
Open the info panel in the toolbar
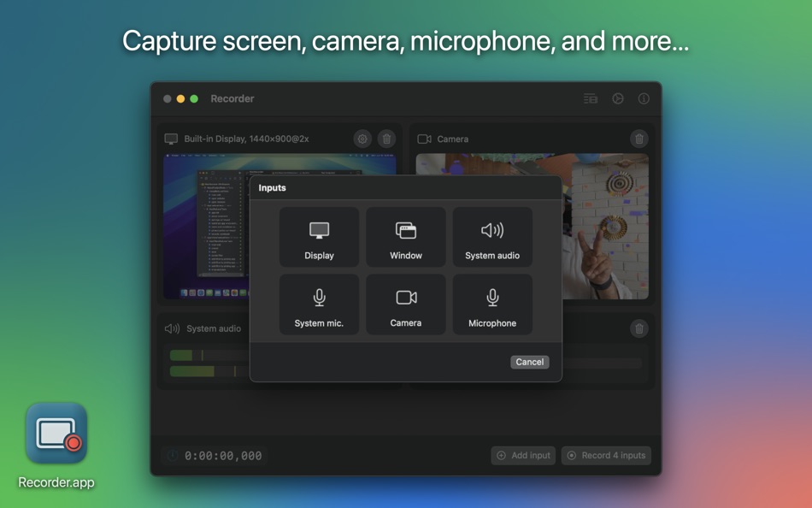[x=643, y=98]
